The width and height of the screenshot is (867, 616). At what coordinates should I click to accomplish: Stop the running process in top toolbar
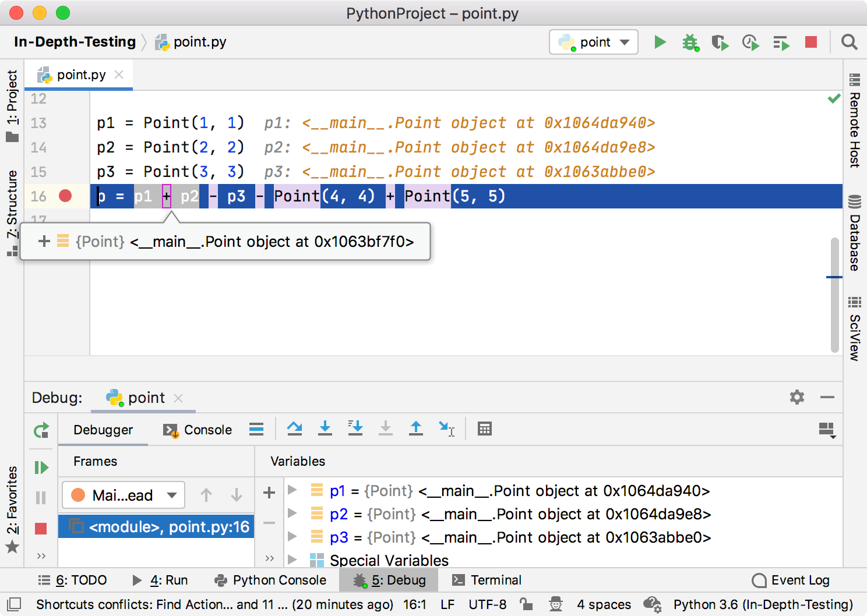click(x=810, y=42)
